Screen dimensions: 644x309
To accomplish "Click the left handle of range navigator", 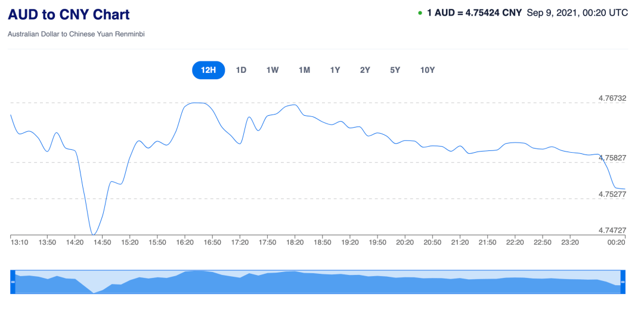I will [x=13, y=282].
